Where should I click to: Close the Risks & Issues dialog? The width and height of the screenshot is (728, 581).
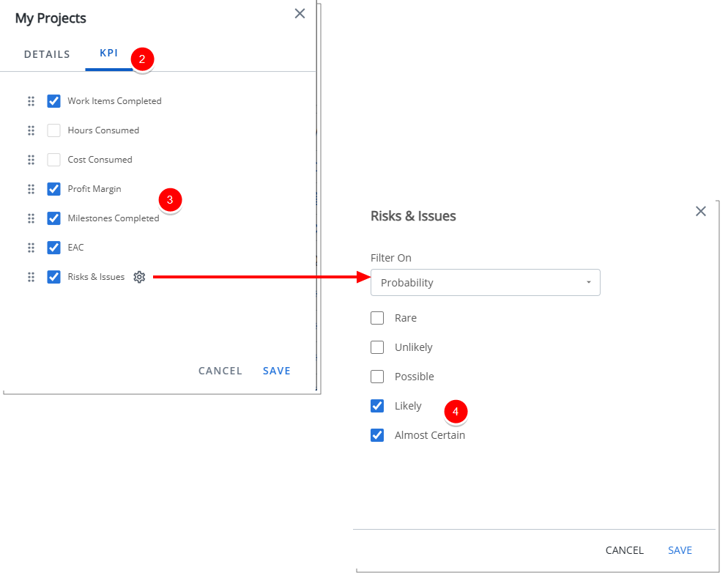pos(701,211)
